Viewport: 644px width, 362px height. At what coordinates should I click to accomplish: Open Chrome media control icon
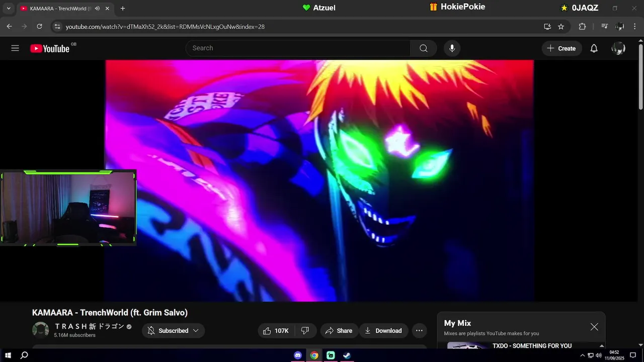(605, 27)
